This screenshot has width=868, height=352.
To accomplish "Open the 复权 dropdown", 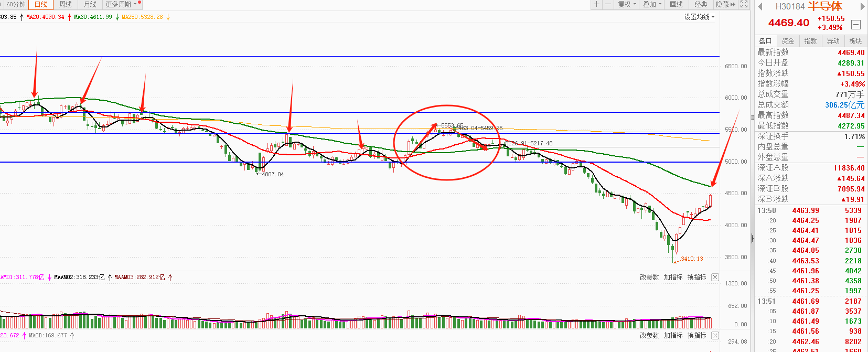I will point(627,4).
